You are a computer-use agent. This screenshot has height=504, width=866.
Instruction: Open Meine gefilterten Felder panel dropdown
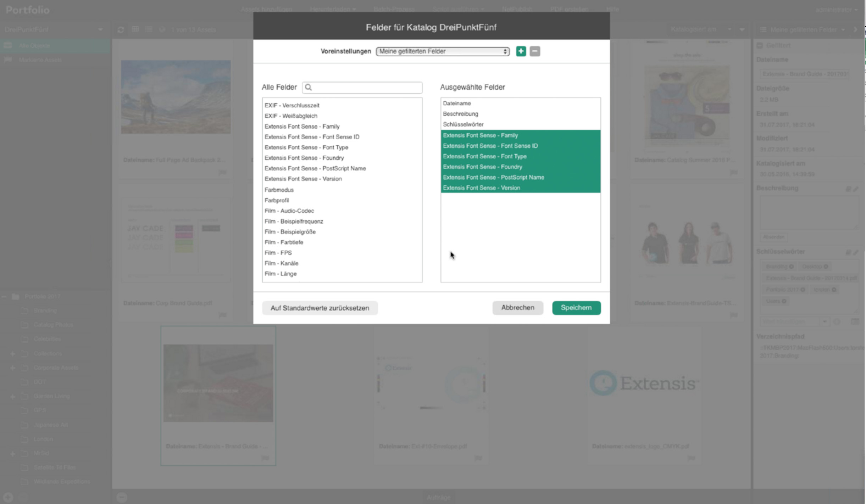coord(843,30)
